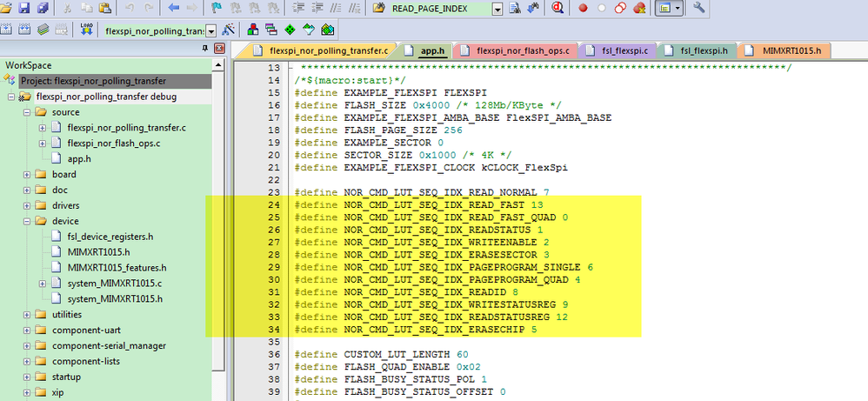Click the project tree scroll up arrow
This screenshot has width=868, height=401.
[218, 64]
